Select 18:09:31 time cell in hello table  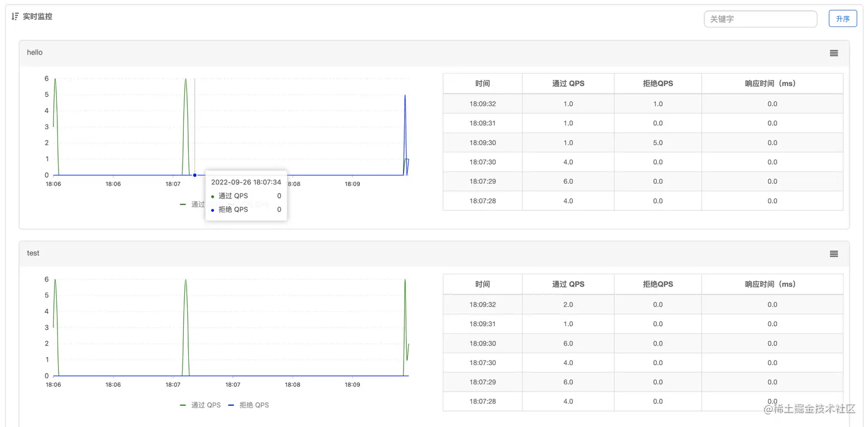483,123
